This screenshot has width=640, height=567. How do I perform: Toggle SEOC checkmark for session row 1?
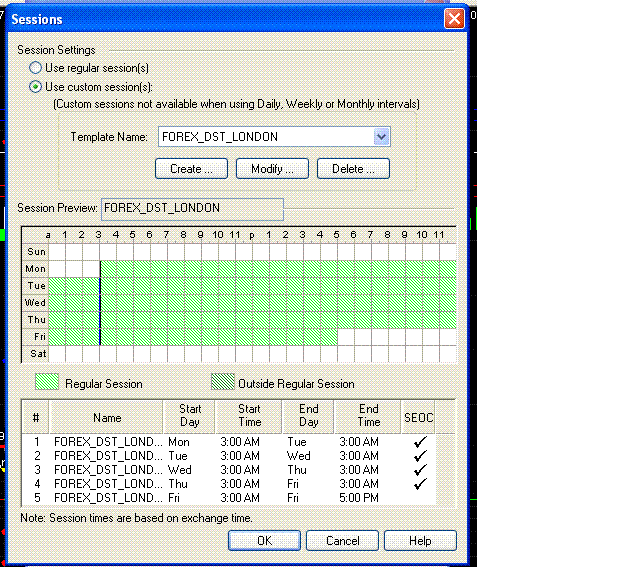[420, 442]
